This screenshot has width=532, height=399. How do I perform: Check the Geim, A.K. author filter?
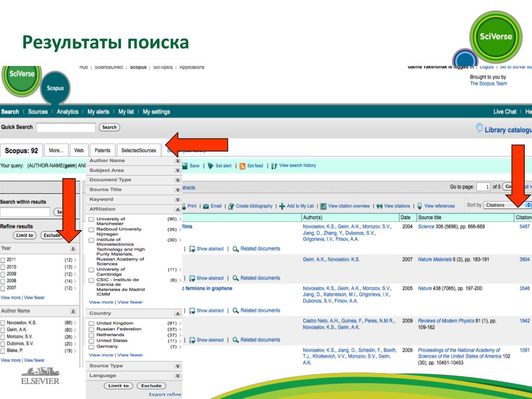(3, 330)
